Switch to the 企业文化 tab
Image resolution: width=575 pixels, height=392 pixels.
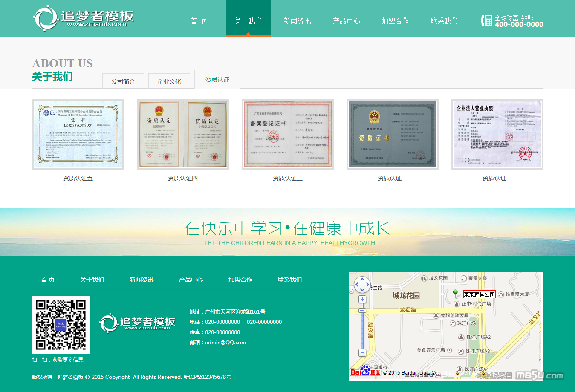[x=169, y=81]
